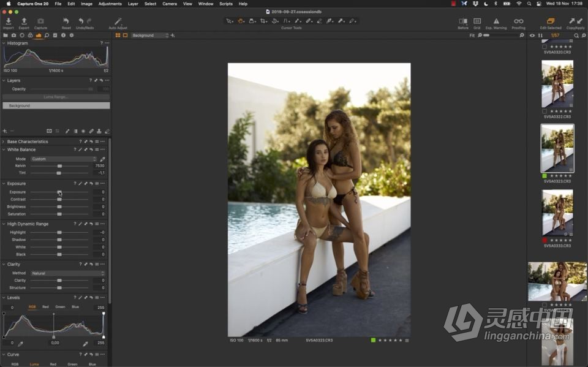
Task: Open macOS Spotlight search icon
Action: (529, 4)
